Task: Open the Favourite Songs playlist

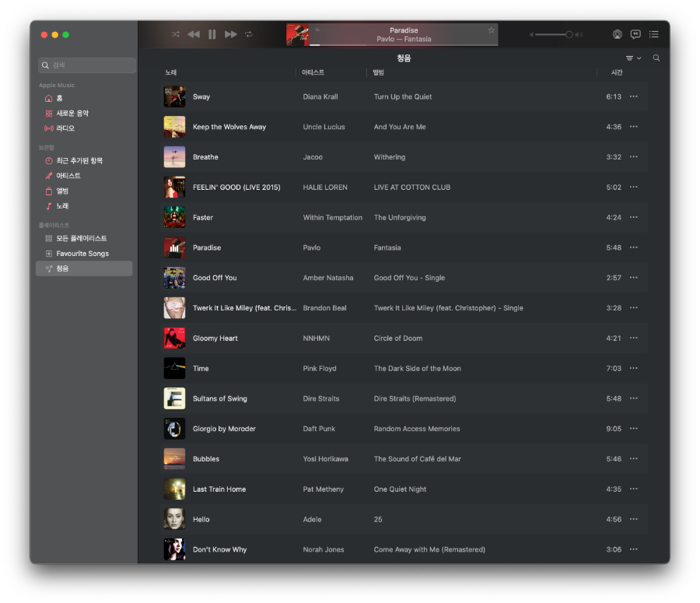Action: pyautogui.click(x=84, y=254)
